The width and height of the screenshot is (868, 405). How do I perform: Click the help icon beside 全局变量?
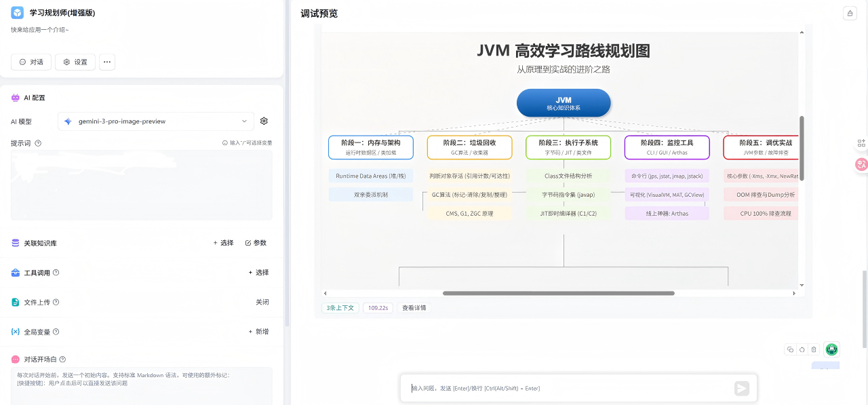tap(56, 332)
